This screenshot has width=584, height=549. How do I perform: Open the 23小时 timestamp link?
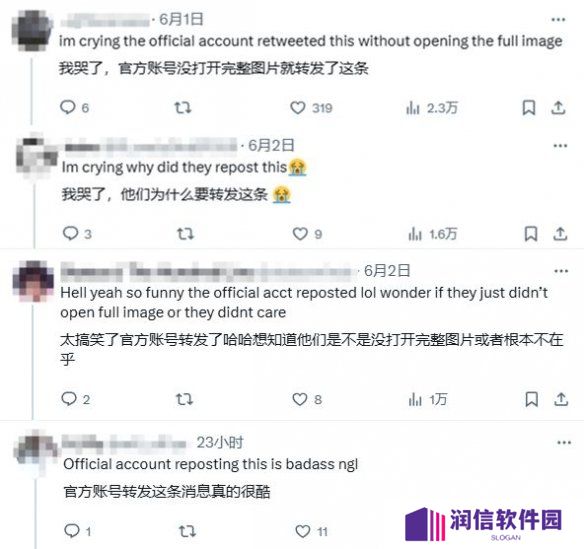[x=220, y=442]
